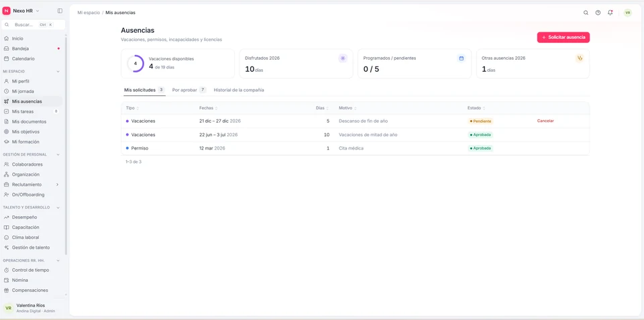
Task: Click 'Vacaciones de mitad de año' cell
Action: click(x=368, y=135)
